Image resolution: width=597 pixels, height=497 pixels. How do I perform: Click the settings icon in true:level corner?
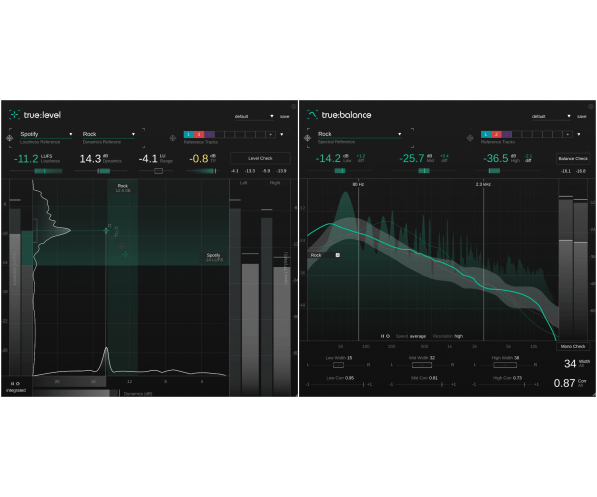tap(294, 106)
